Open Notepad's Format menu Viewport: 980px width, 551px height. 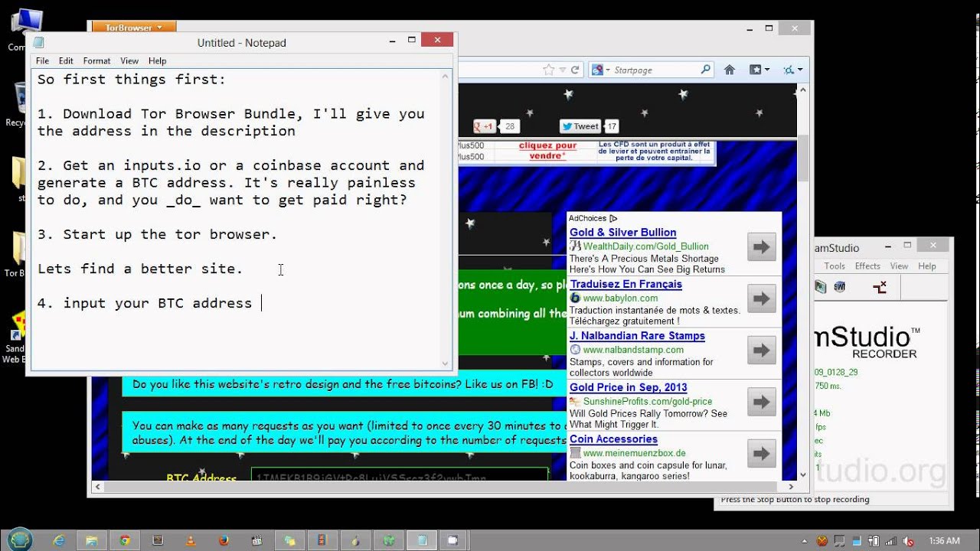[96, 60]
